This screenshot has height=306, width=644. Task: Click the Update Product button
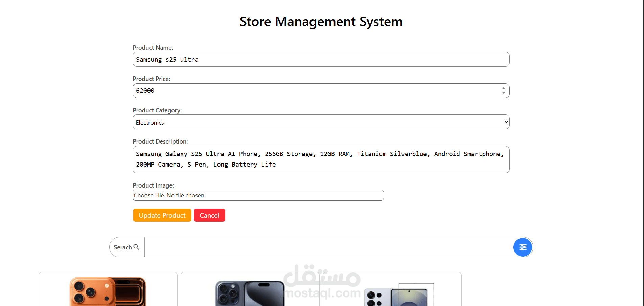pos(162,215)
